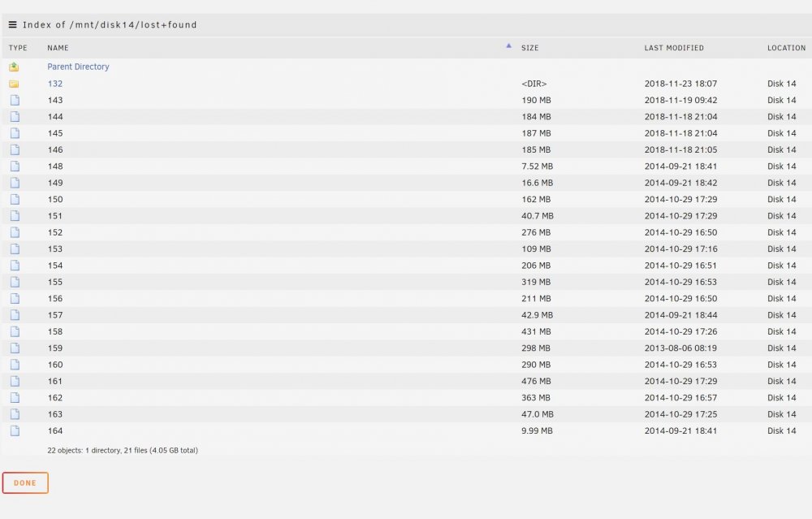The image size is (812, 519).
Task: Click the file icon for item 144
Action: (x=15, y=116)
